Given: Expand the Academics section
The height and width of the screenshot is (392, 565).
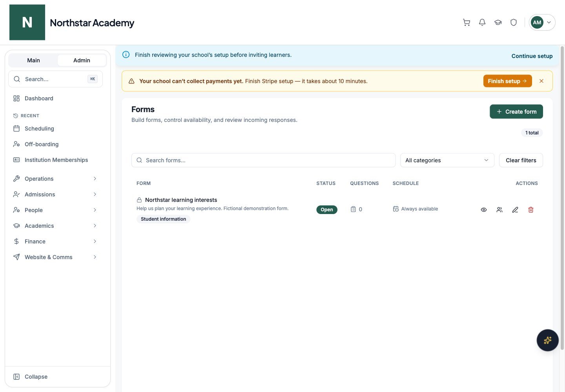Looking at the screenshot, I should click(55, 226).
